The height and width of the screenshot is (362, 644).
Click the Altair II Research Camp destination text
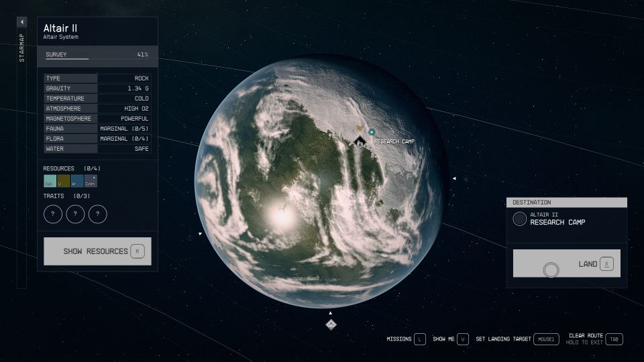557,219
